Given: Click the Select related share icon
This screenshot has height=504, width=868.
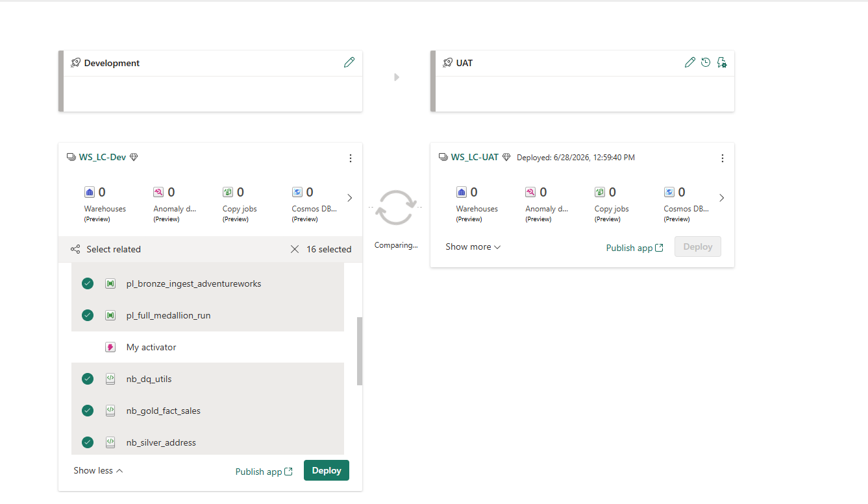Looking at the screenshot, I should coord(75,249).
